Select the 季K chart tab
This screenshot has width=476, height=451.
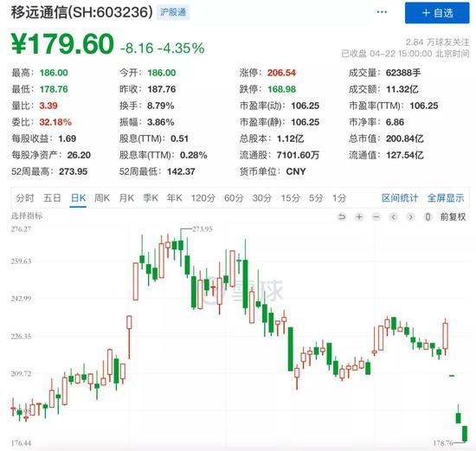click(x=151, y=198)
